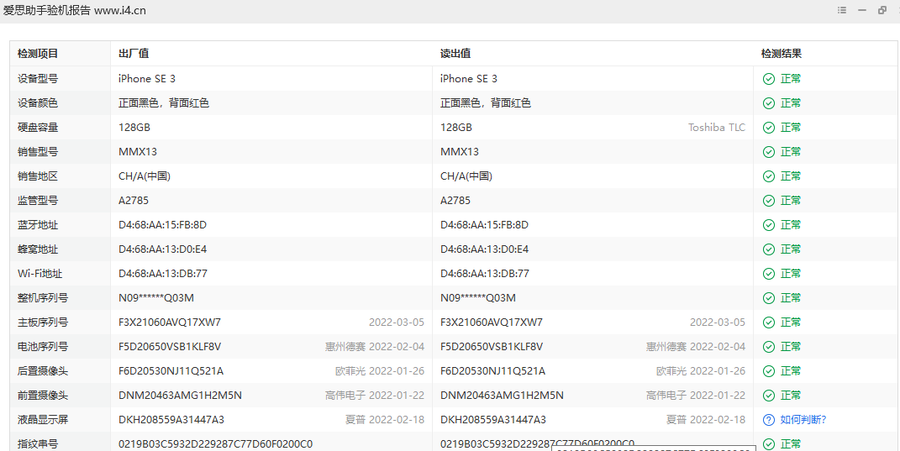Viewport: 900px width, 451px height.
Task: Select read value 正面黑色，背面红色
Action: pyautogui.click(x=486, y=103)
